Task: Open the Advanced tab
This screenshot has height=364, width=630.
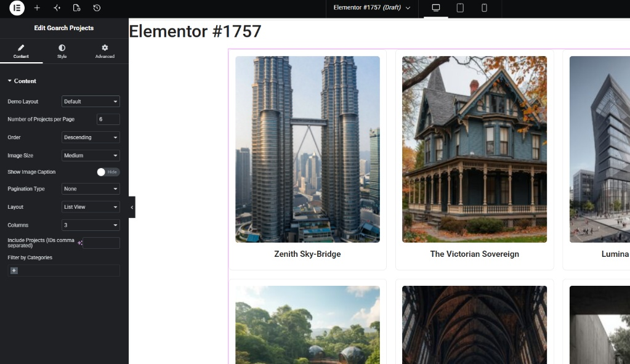Action: click(x=105, y=51)
